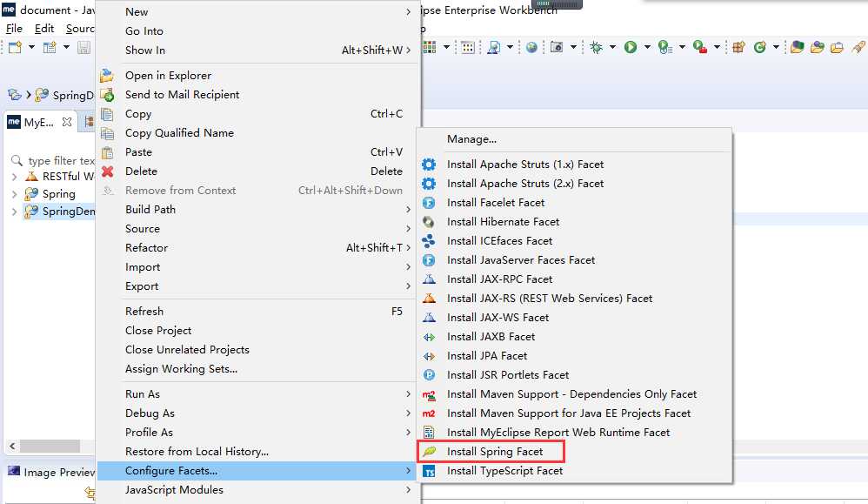Expand the RESTful project tree node
Viewport: 868px width, 504px height.
tap(14, 178)
